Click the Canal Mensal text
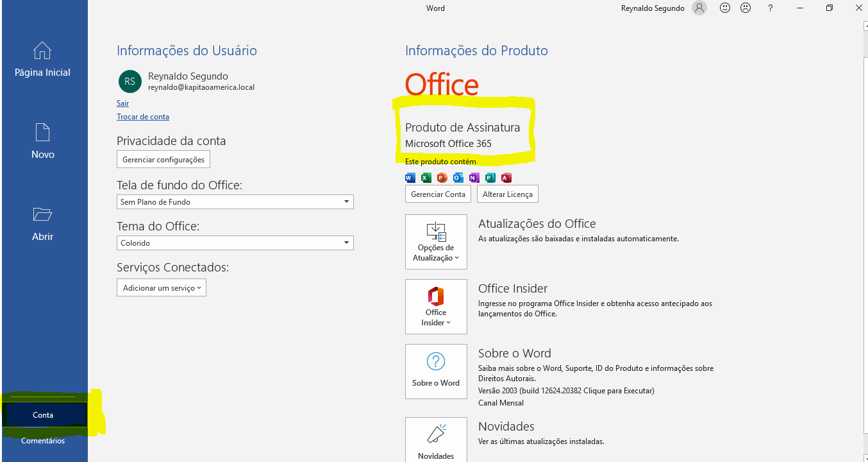 coord(501,403)
